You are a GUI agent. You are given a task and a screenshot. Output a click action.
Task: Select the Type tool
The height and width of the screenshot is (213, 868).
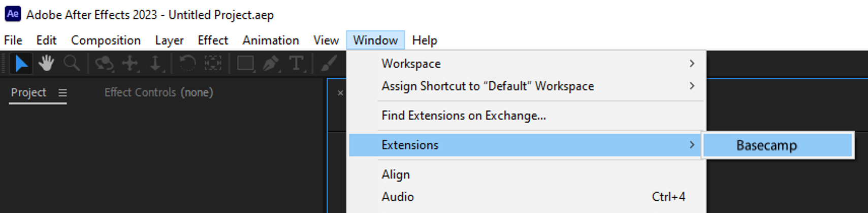[296, 64]
